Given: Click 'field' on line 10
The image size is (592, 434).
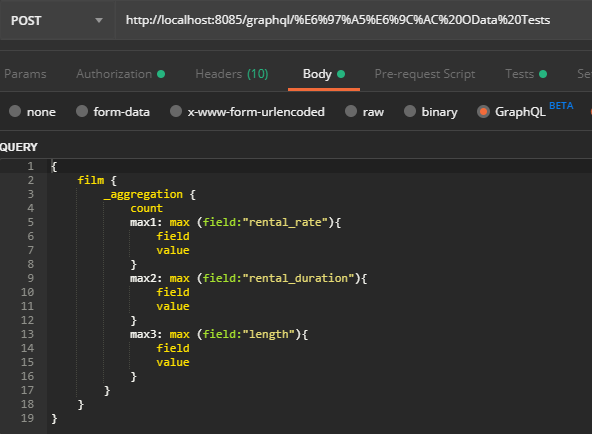Looking at the screenshot, I should [173, 292].
